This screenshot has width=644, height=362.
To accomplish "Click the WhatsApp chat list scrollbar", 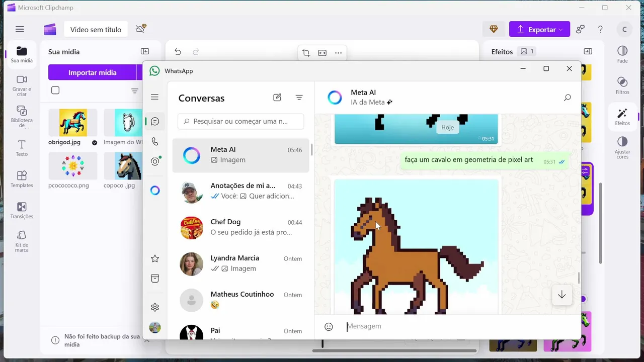I will (311, 150).
